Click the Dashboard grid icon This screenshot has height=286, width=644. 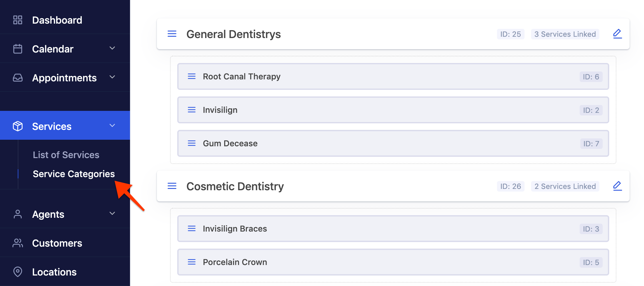(x=18, y=20)
